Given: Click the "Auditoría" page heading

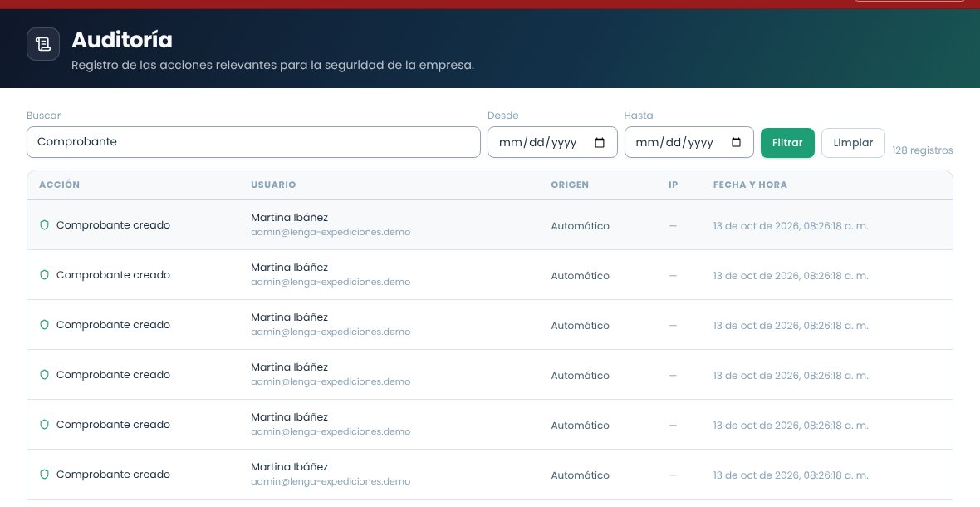Looking at the screenshot, I should tap(122, 40).
